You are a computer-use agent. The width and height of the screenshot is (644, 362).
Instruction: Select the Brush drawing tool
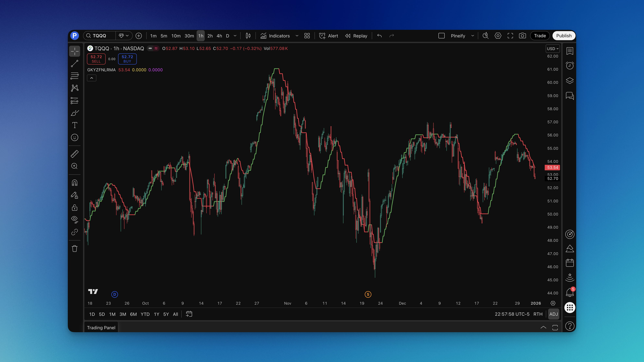(x=74, y=113)
